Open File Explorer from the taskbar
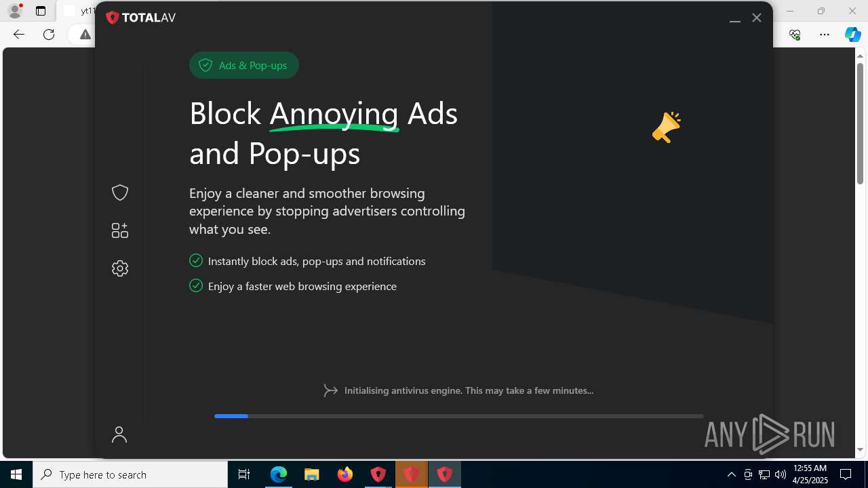This screenshot has width=868, height=488. (312, 474)
